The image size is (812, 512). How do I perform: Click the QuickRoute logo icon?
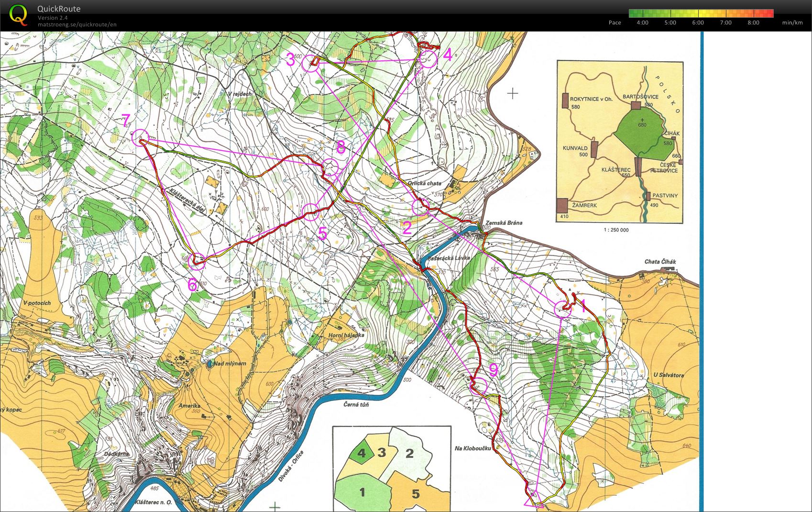click(18, 14)
